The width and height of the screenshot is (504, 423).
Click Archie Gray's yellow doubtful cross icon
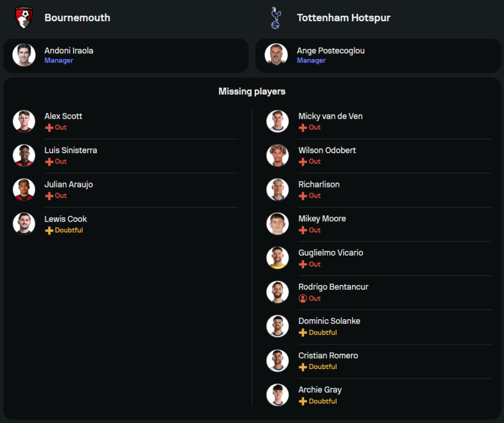(302, 401)
